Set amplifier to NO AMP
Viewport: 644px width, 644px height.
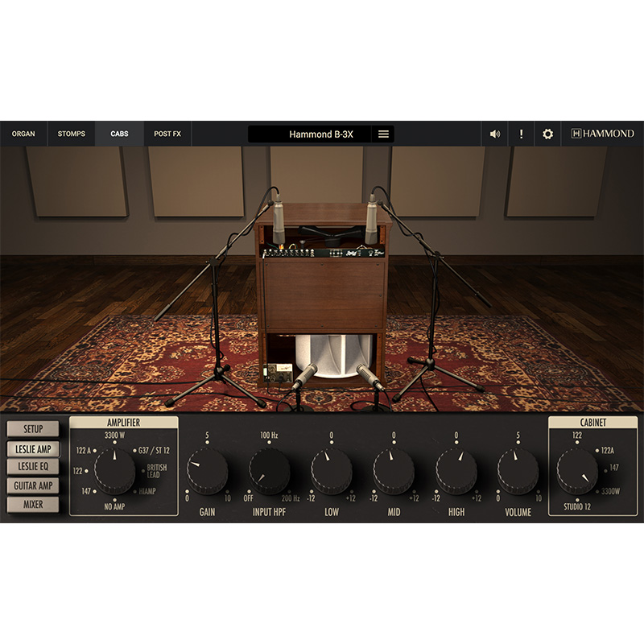tap(114, 507)
